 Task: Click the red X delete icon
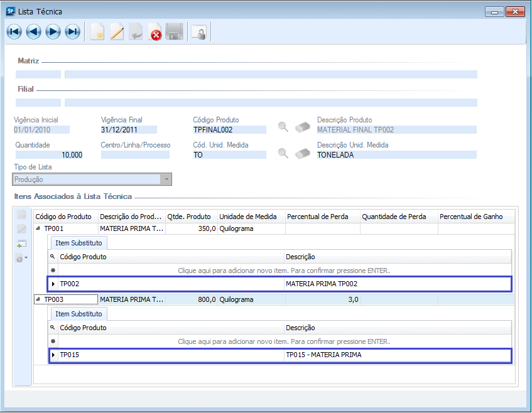155,32
